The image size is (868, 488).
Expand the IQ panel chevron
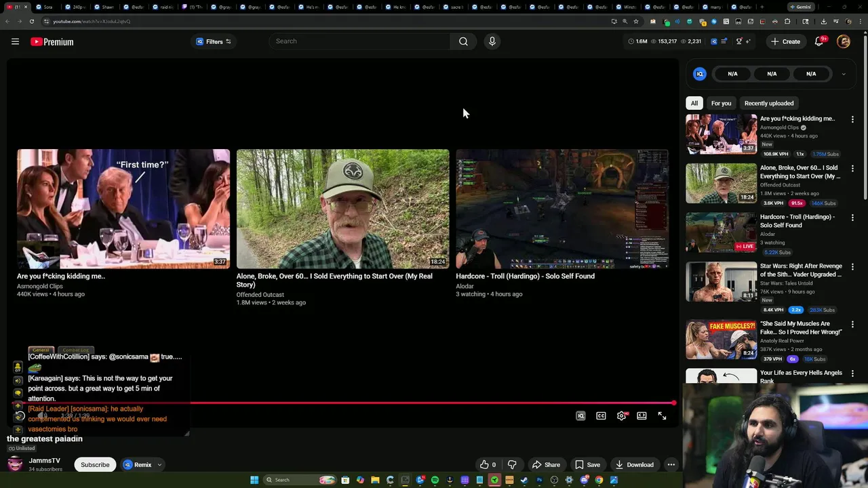[x=844, y=74]
